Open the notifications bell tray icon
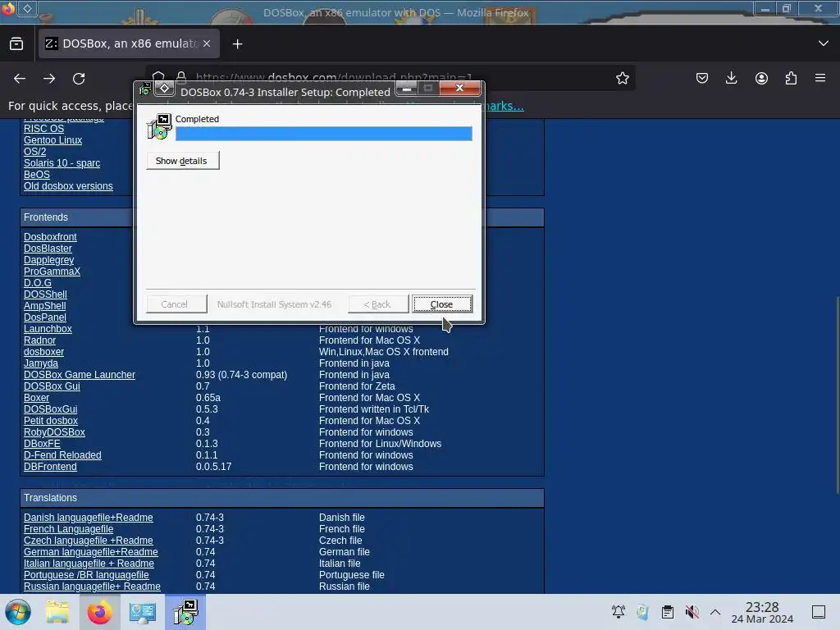 point(619,611)
